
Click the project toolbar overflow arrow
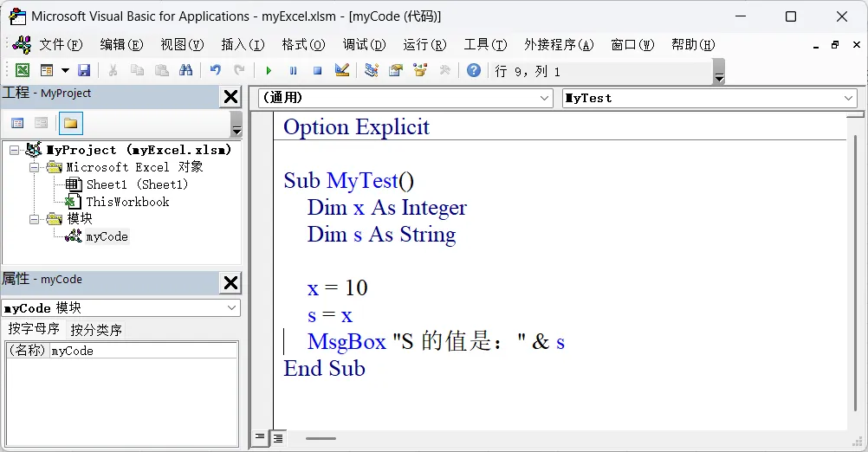click(x=236, y=124)
